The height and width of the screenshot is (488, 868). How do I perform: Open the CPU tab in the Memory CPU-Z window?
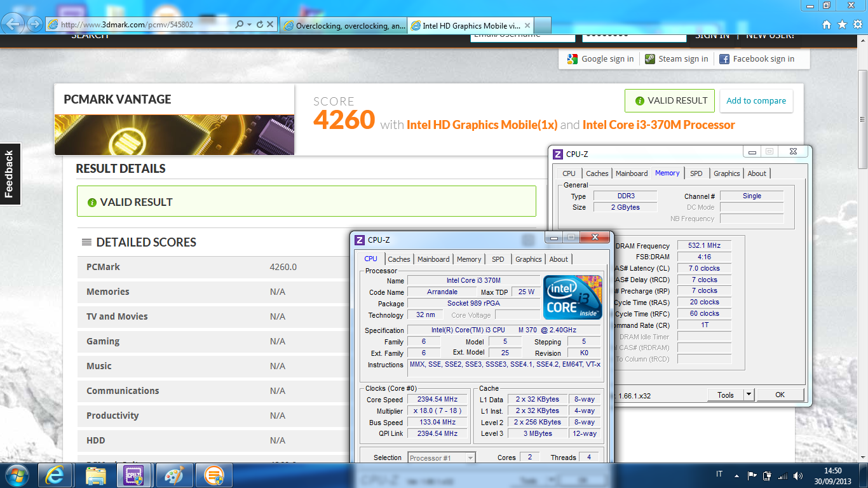(x=569, y=173)
